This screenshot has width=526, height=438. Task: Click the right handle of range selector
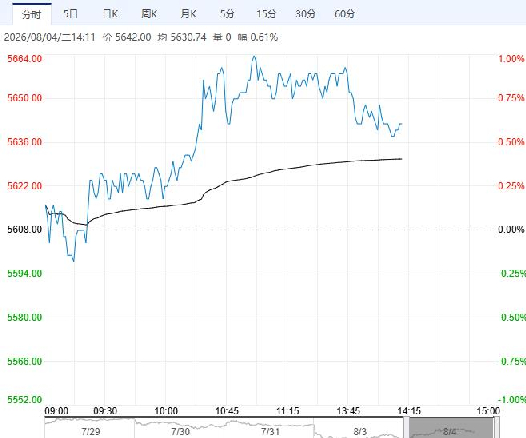click(496, 428)
